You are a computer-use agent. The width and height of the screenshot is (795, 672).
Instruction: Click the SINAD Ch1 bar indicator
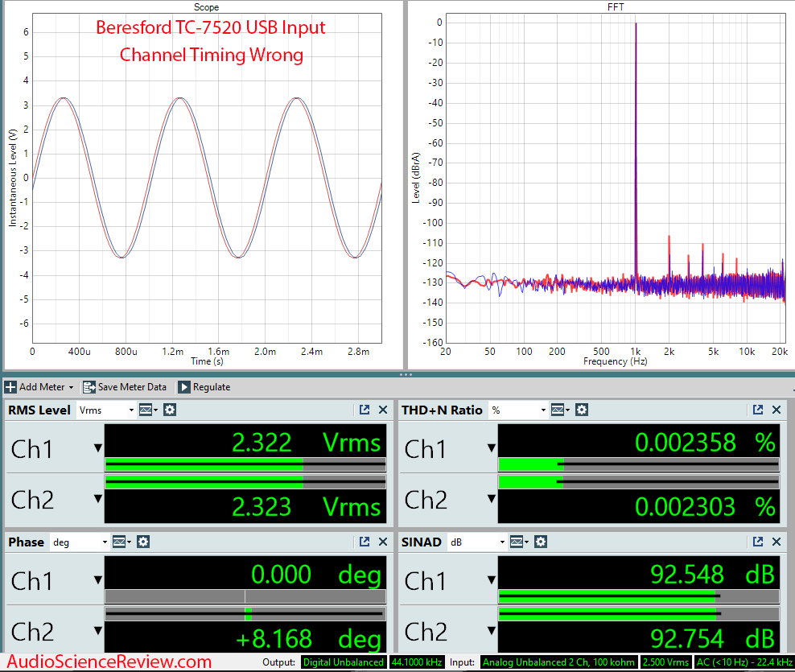coord(639,596)
